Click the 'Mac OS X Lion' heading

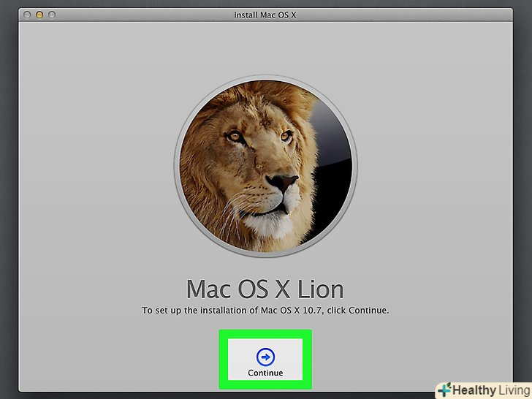(x=265, y=289)
